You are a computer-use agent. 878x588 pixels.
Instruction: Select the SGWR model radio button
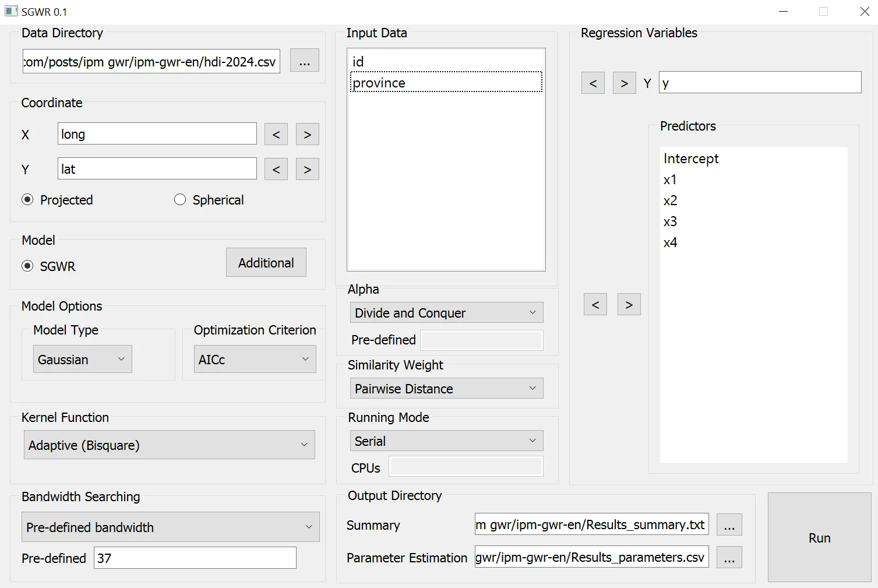click(27, 266)
